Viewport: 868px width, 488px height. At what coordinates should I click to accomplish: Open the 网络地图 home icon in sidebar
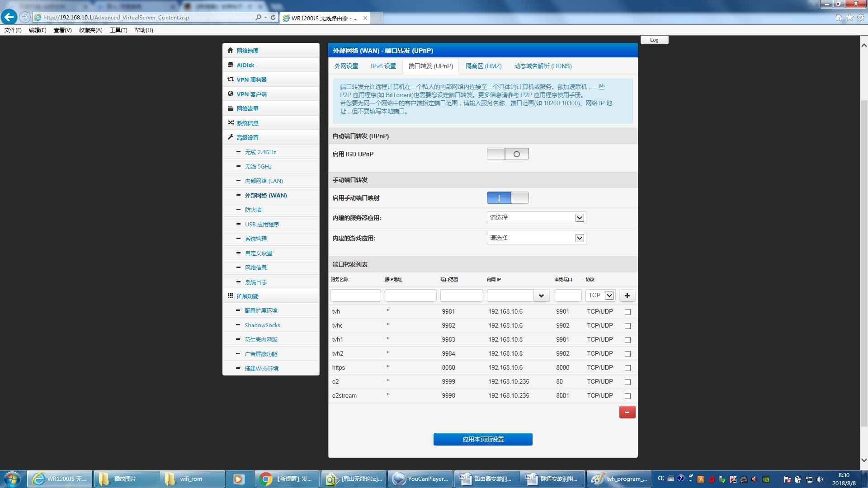click(231, 51)
